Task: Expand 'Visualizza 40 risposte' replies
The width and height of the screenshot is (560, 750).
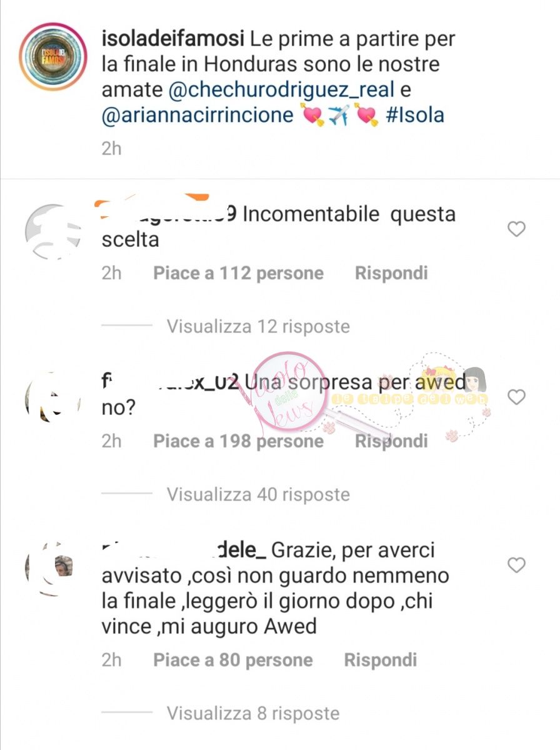Action: tap(258, 494)
